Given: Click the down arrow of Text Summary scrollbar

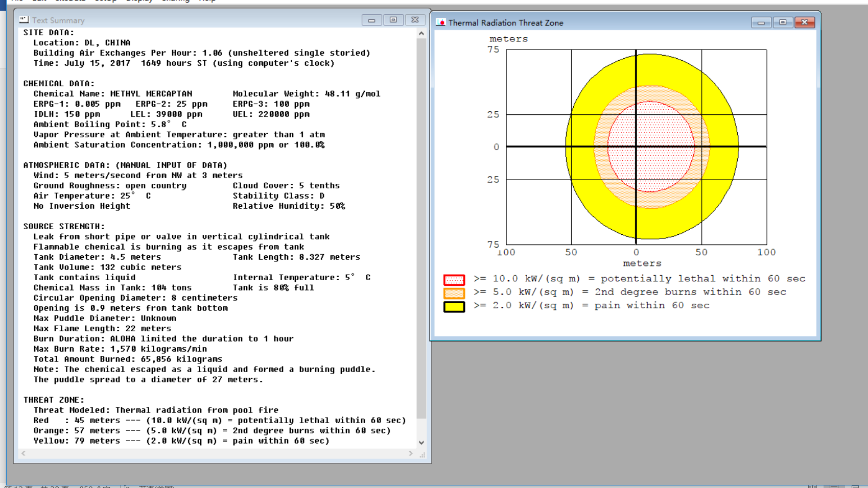Looking at the screenshot, I should point(421,443).
